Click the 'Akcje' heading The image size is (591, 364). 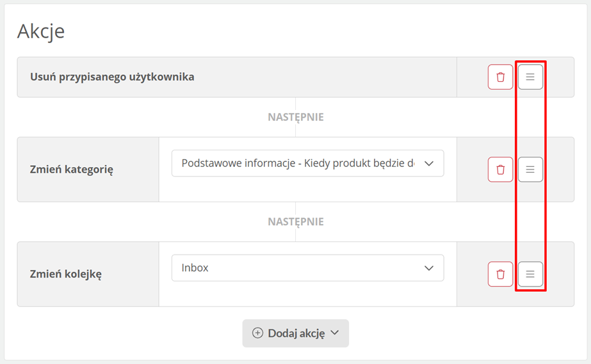[x=41, y=31]
